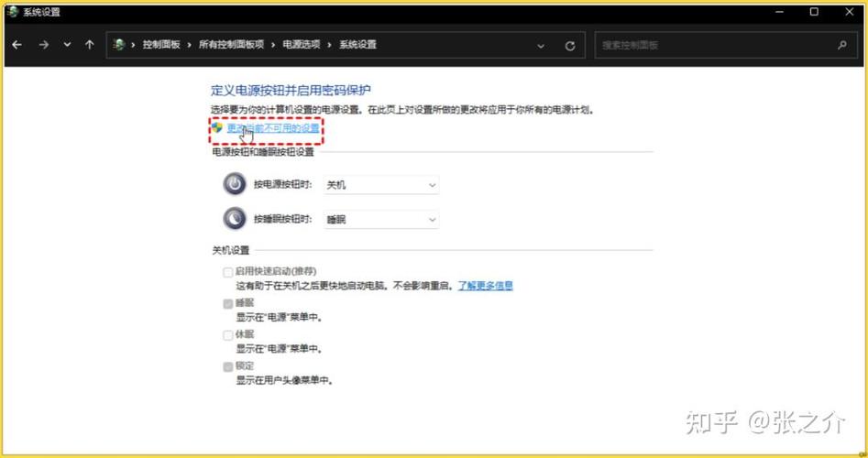The width and height of the screenshot is (868, 458).
Task: Toggle 锁定 checkbox
Action: click(227, 366)
